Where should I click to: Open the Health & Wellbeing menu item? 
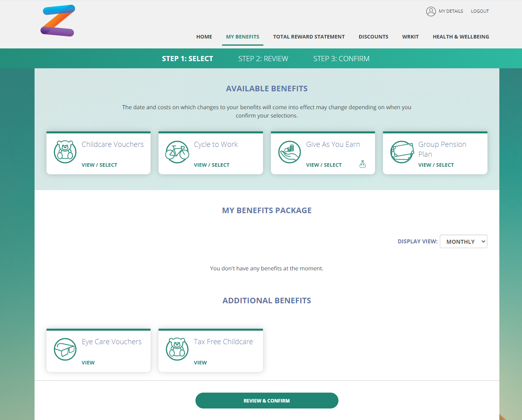point(461,37)
